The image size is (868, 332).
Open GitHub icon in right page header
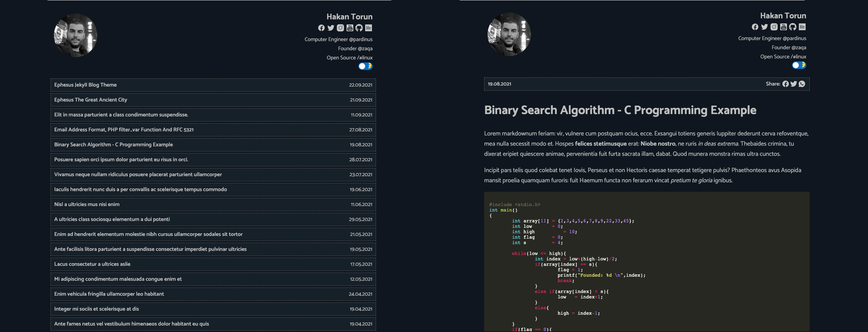coord(793,27)
